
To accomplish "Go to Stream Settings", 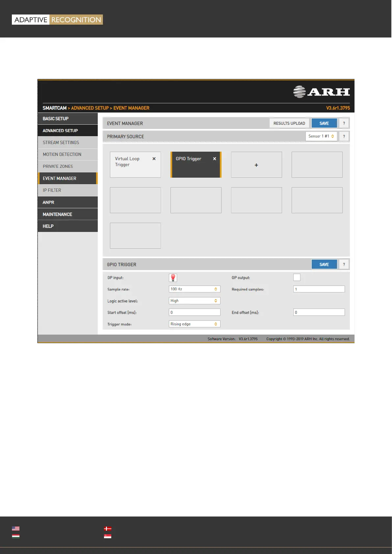I will coord(68,142).
